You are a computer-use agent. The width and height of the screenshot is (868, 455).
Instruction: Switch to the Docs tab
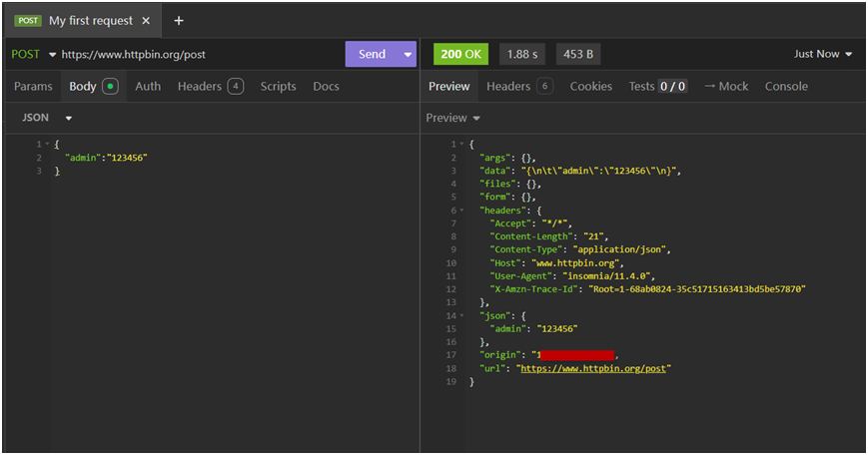(x=326, y=86)
